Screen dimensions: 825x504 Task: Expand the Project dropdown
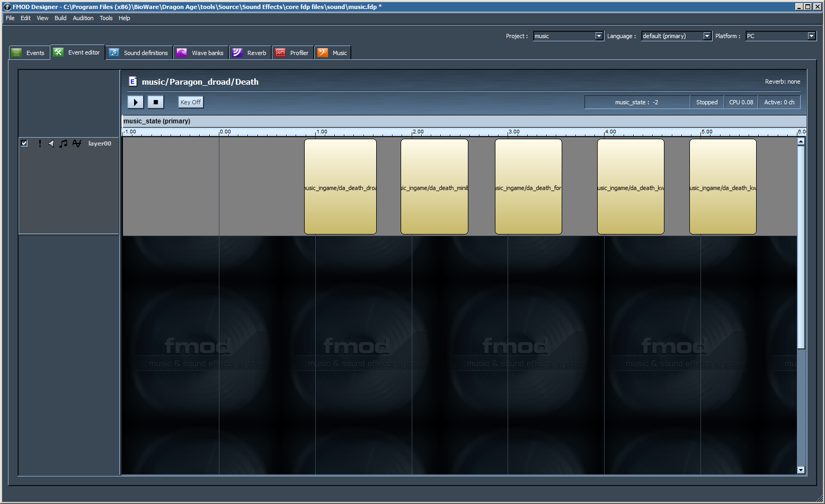599,36
